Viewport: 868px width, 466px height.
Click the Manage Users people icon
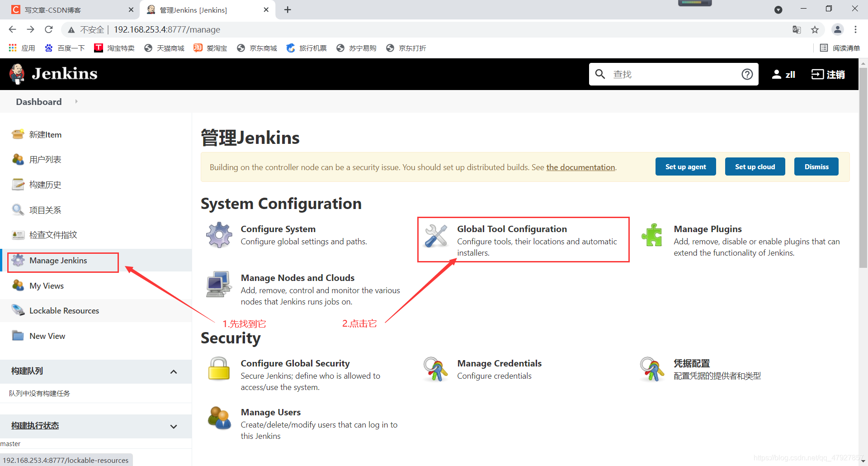pos(219,418)
